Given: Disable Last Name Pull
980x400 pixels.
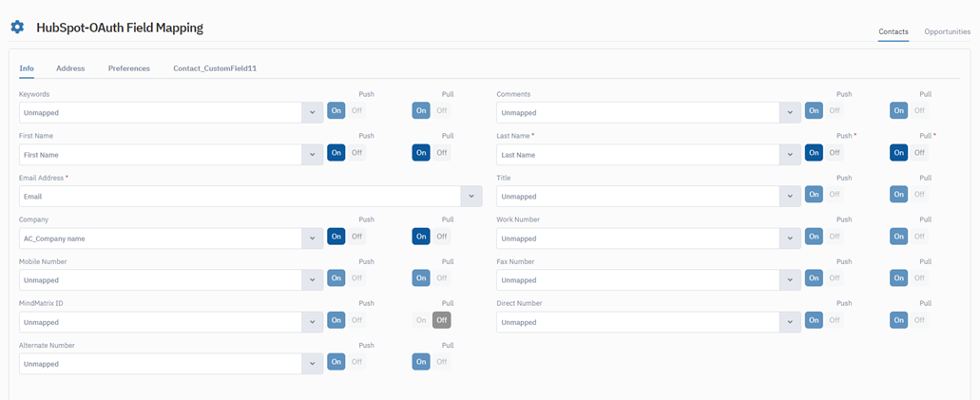Looking at the screenshot, I should pyautogui.click(x=919, y=153).
